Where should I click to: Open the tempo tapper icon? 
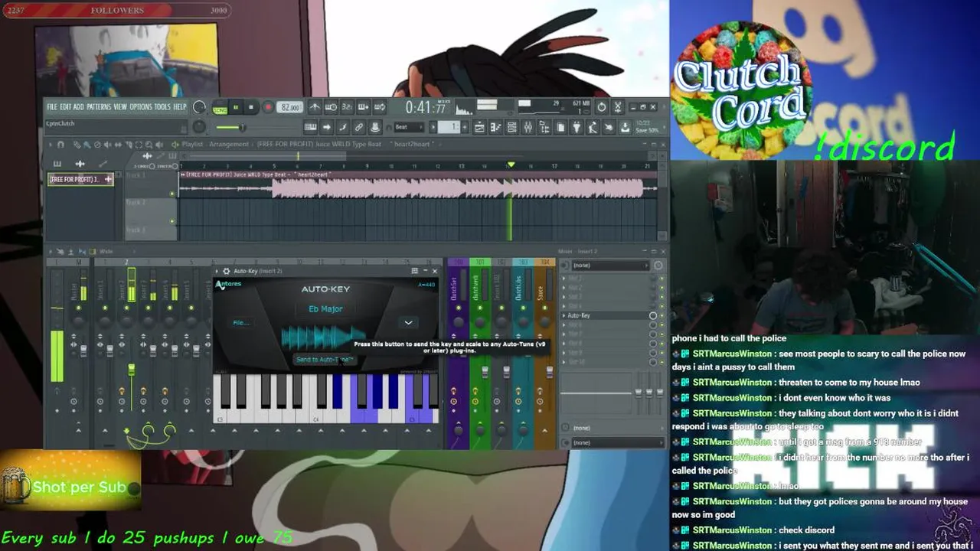point(592,127)
